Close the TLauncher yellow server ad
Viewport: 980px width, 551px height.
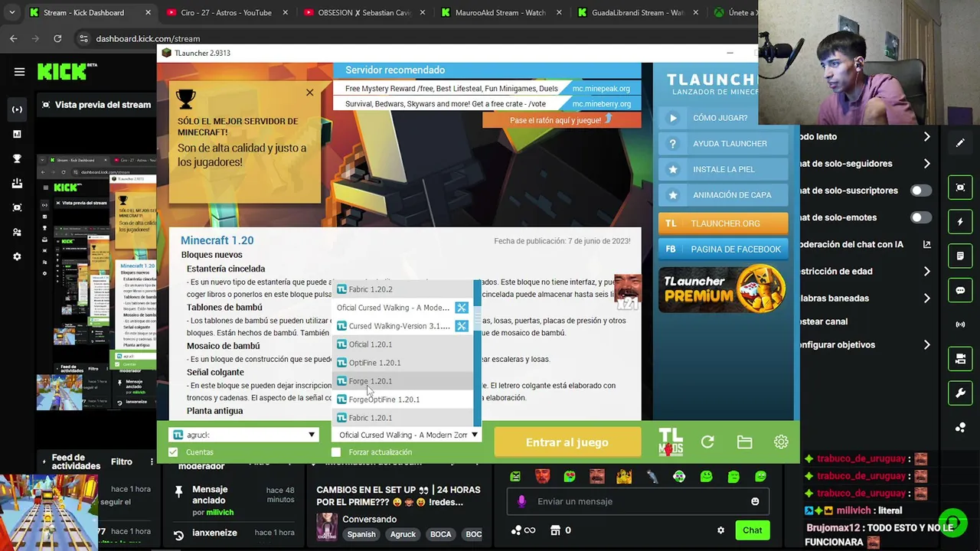pos(309,93)
